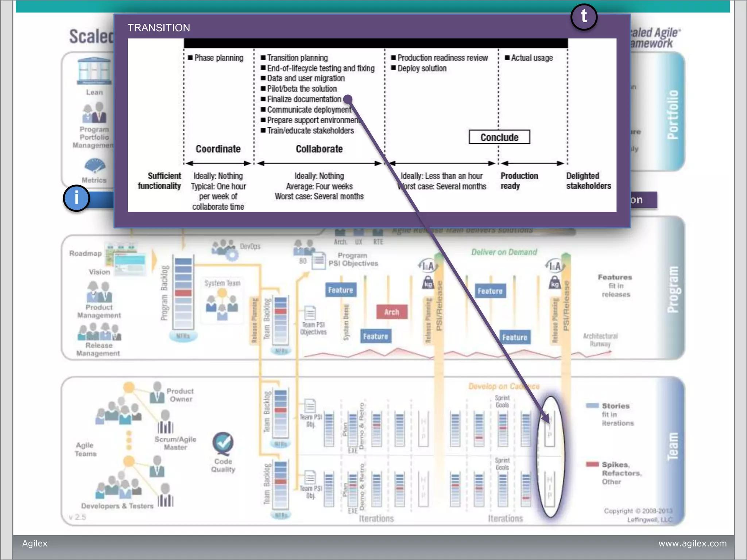The image size is (747, 560).
Task: Select the Team level side tab
Action: (672, 447)
